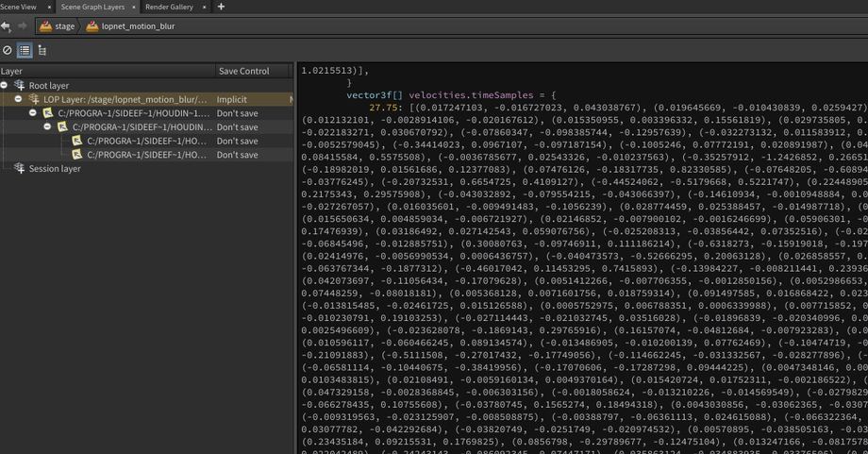
Task: Toggle the flat list view mode
Action: [x=25, y=50]
